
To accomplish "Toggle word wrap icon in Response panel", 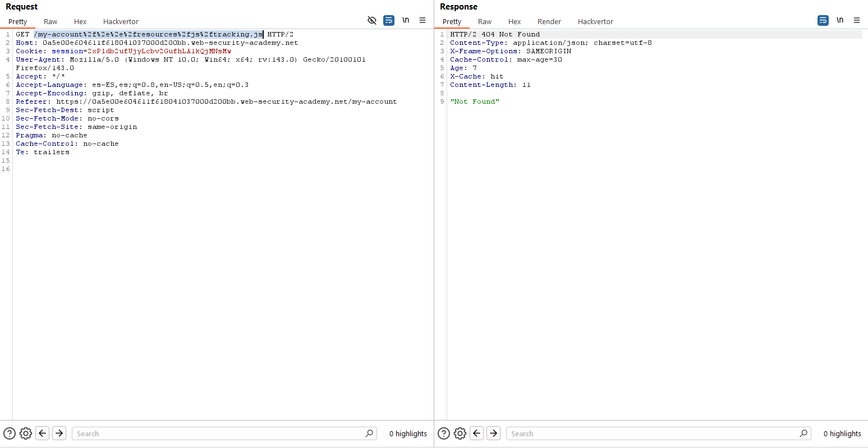I will (x=823, y=21).
